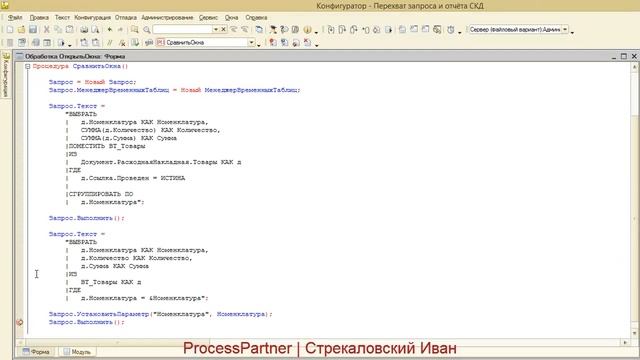Open the Сервер (файловый вариант) dropdown
The height and width of the screenshot is (360, 640).
(x=565, y=29)
